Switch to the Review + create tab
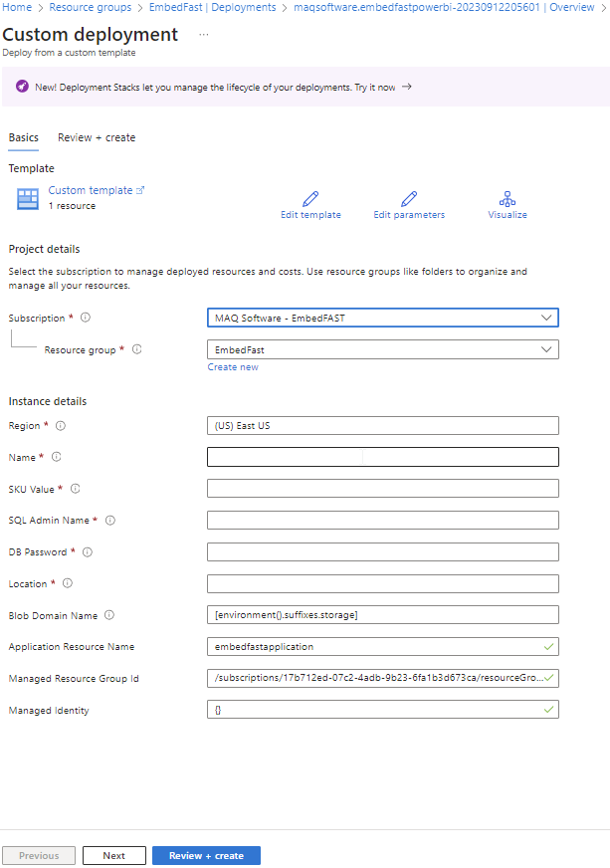The height and width of the screenshot is (868, 610). [x=97, y=137]
